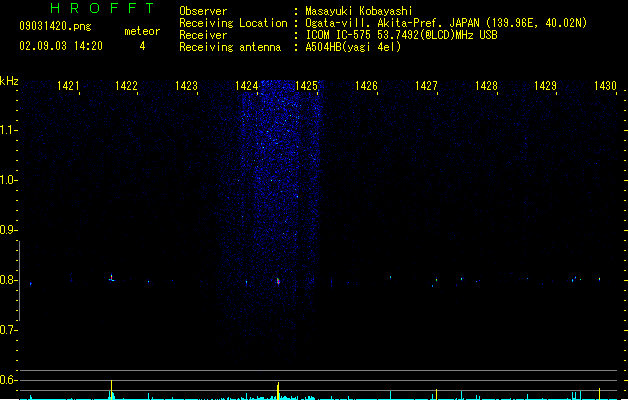Click the 0.9 kHz frequency label
This screenshot has width=629, height=400.
pos(7,230)
